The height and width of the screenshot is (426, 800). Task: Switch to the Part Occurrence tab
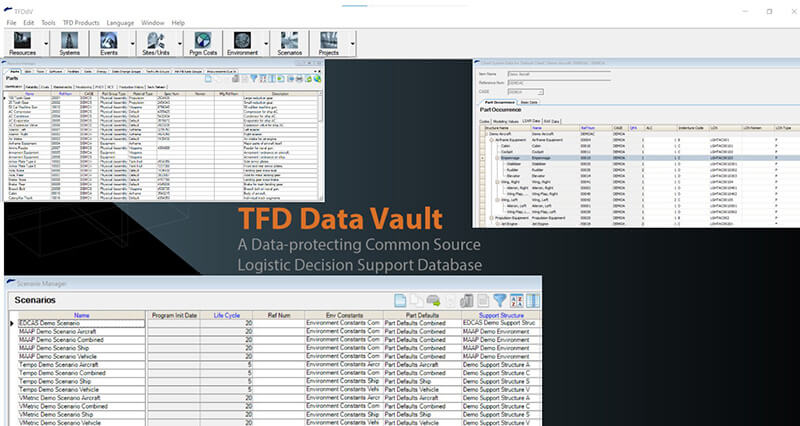(498, 102)
